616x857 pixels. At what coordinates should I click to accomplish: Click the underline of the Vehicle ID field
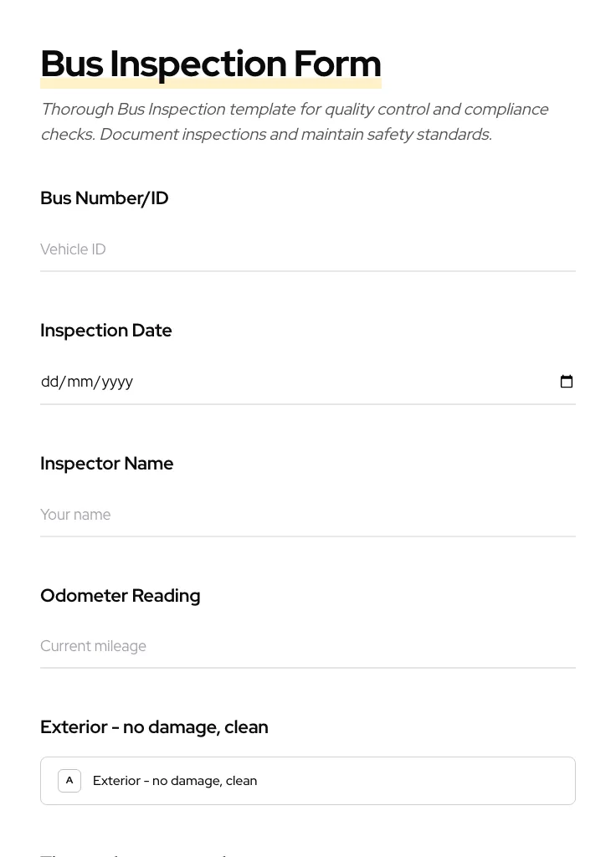(308, 270)
